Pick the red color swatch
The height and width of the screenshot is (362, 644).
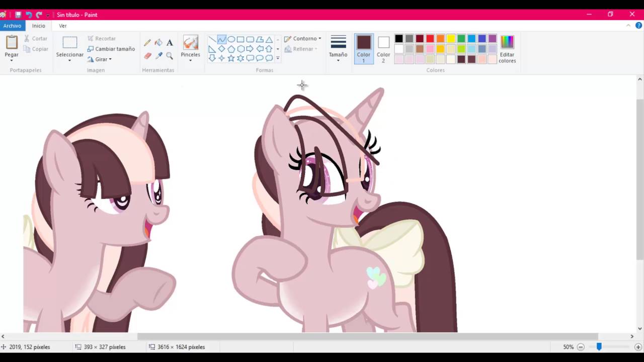[430, 38]
